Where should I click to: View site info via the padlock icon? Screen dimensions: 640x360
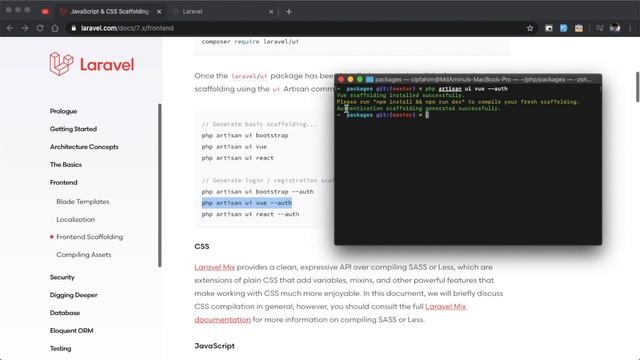pos(73,28)
